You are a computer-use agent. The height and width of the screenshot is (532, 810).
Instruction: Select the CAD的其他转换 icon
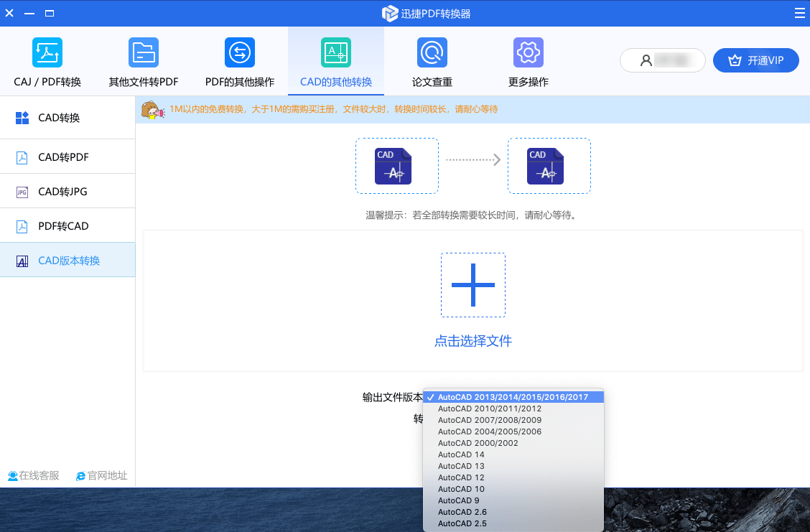click(x=336, y=52)
